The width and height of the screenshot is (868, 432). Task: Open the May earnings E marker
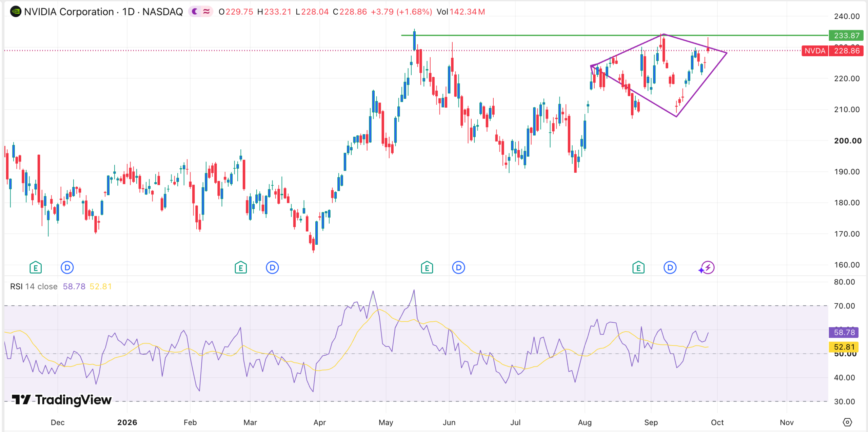[x=427, y=268]
